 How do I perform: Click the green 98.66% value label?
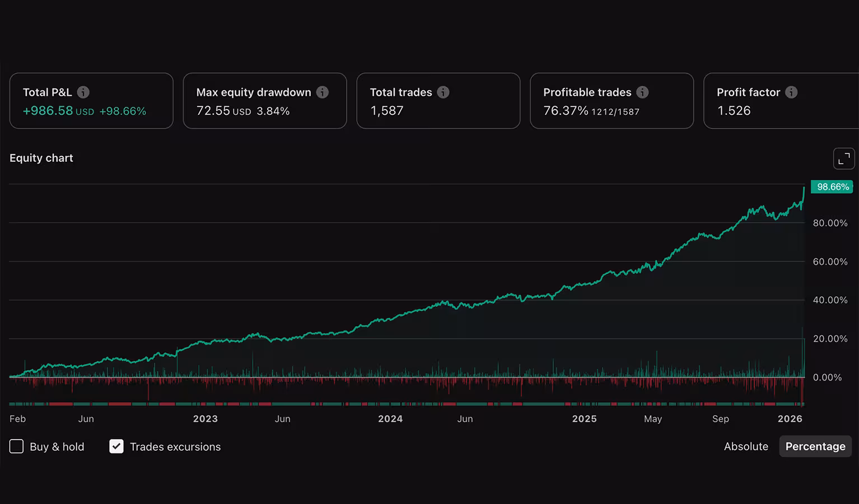coord(832,186)
